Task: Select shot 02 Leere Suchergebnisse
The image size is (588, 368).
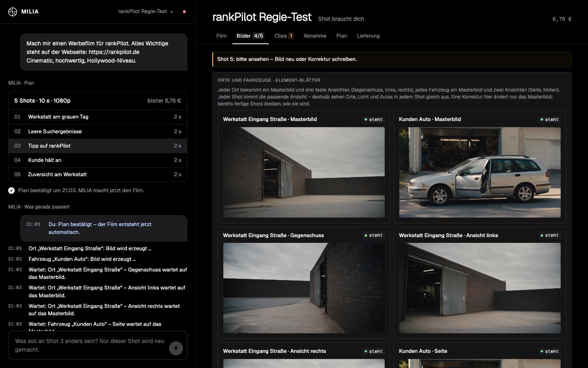Action: click(x=98, y=131)
